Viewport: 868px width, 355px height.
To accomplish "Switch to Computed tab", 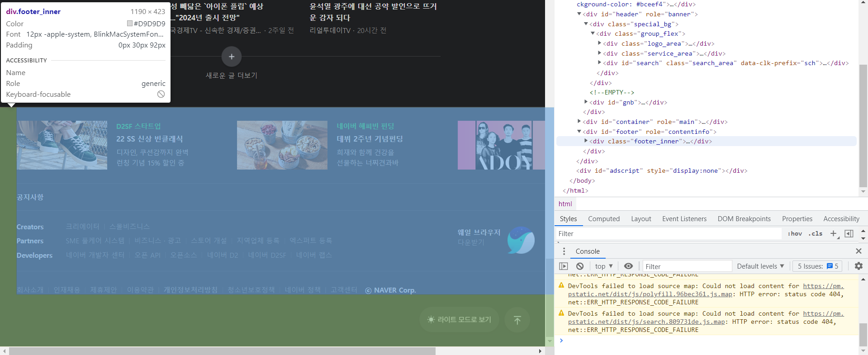I will 604,219.
